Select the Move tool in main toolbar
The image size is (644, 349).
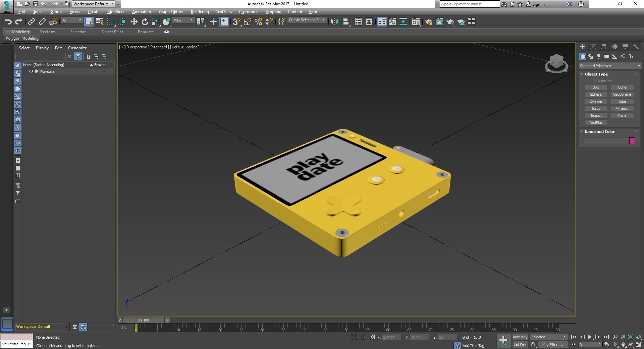(134, 22)
